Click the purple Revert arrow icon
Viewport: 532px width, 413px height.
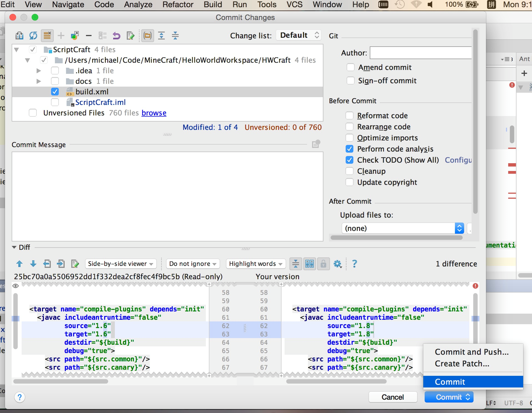[x=116, y=36]
